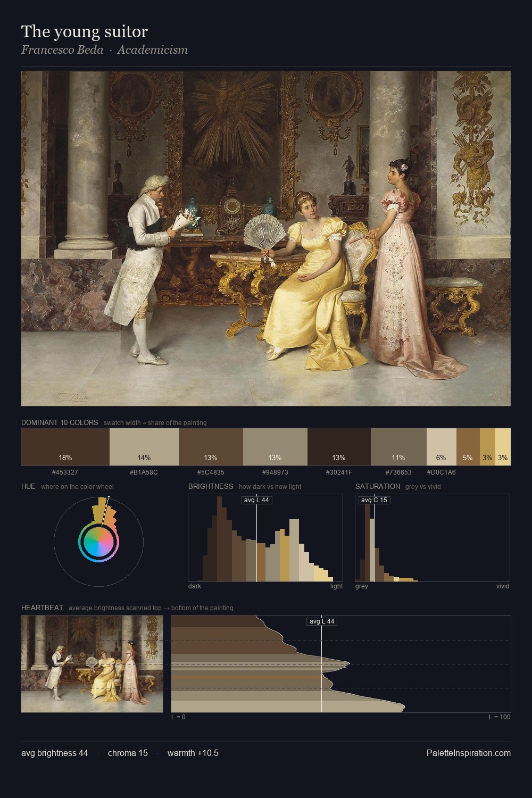
Task: Choose the last 3% pale yellow swatch
Action: point(503,447)
